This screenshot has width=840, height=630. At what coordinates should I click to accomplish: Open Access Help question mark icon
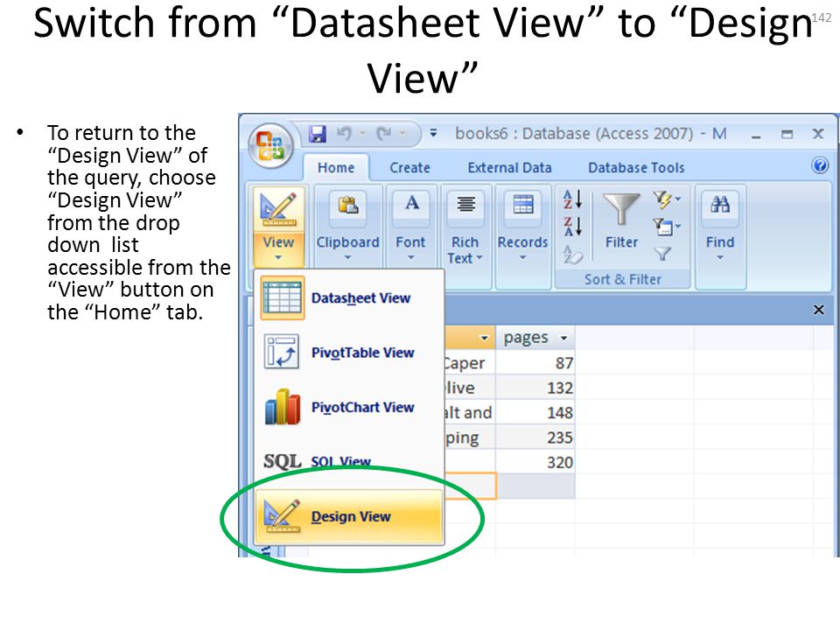(x=820, y=165)
